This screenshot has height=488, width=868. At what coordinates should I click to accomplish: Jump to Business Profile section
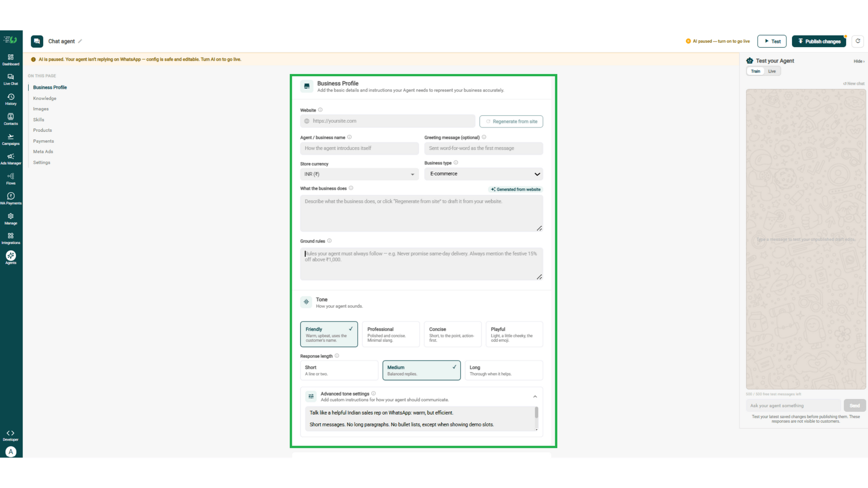(x=50, y=88)
